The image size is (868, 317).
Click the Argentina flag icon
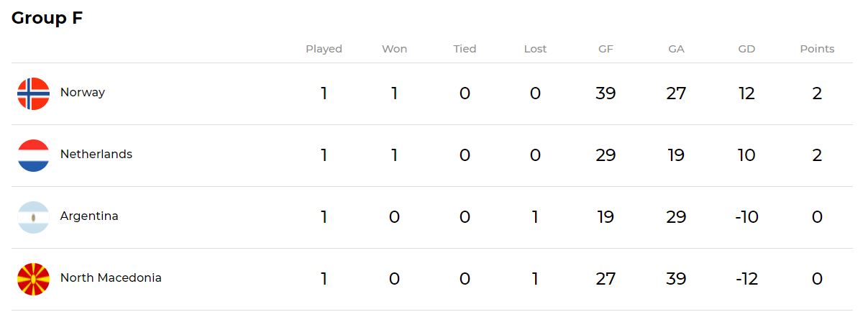point(33,217)
